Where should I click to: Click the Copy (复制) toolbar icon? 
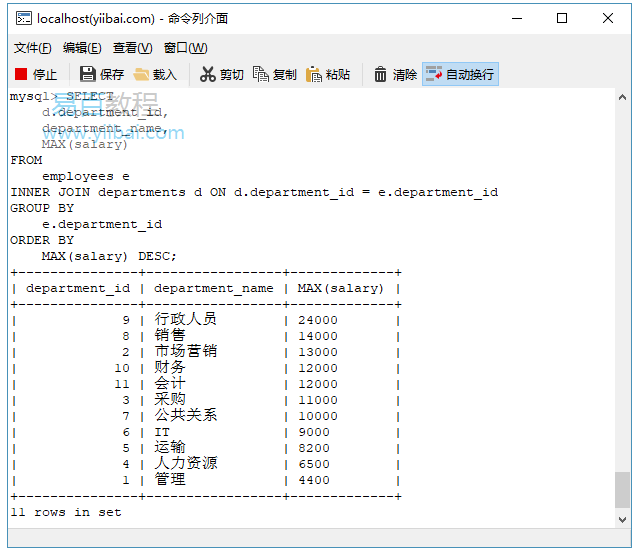[261, 74]
